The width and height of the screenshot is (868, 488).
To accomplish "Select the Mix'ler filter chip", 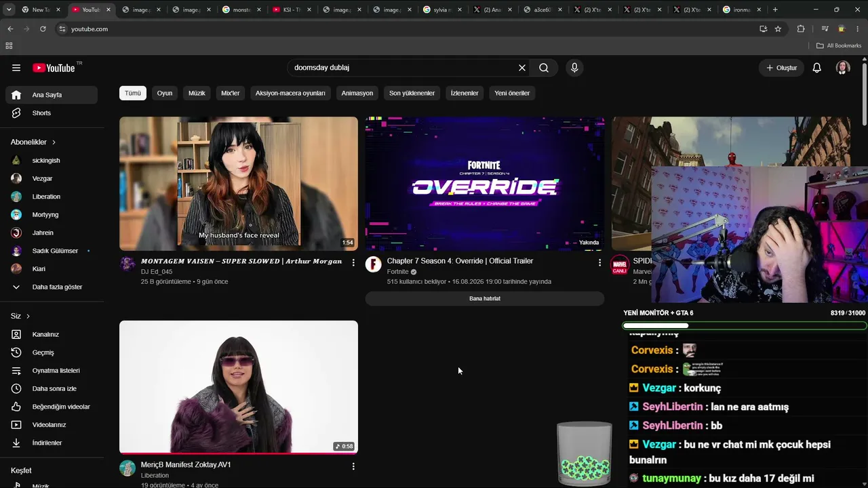I will coord(231,93).
